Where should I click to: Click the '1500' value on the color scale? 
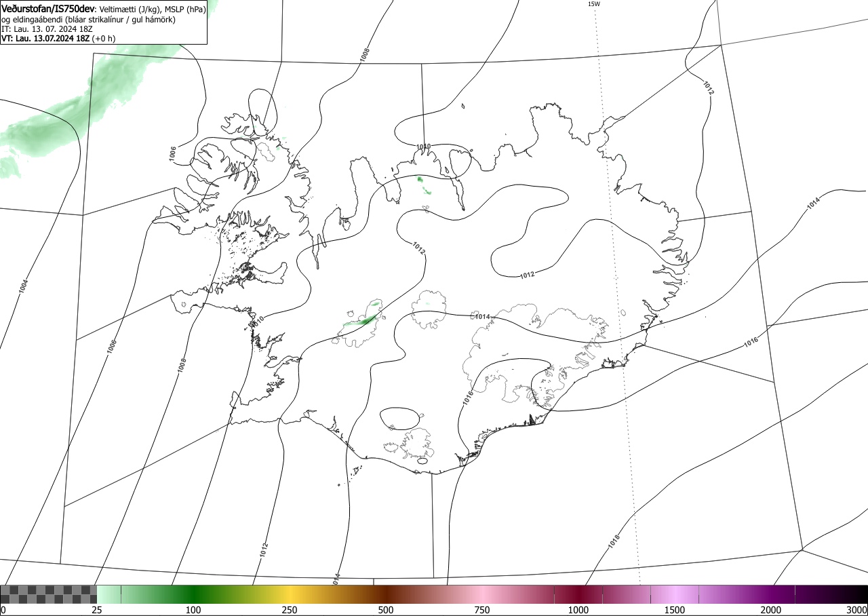[675, 610]
